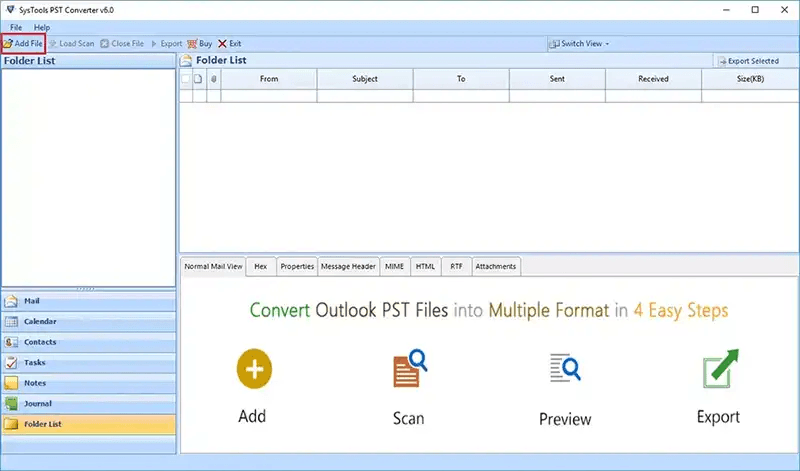Click the Export toolbar button

(166, 44)
